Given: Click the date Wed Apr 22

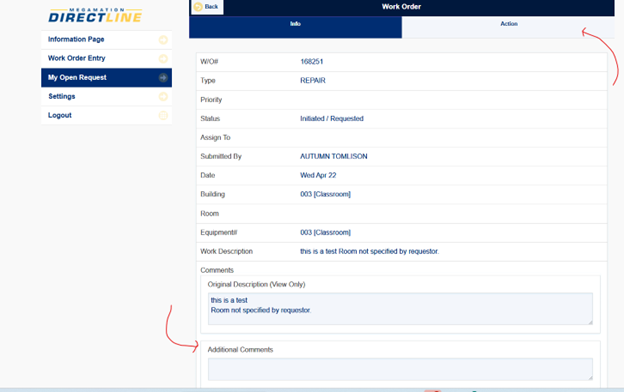Looking at the screenshot, I should click(x=318, y=176).
